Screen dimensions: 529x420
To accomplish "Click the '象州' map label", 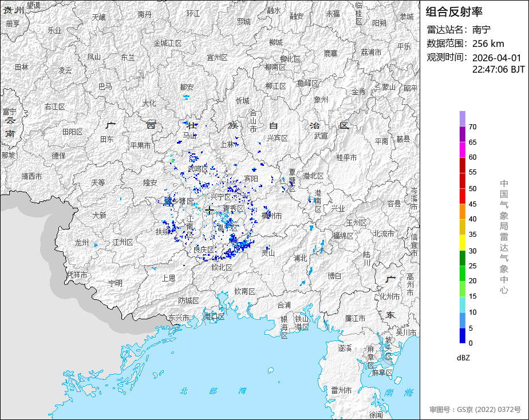I will point(321,100).
